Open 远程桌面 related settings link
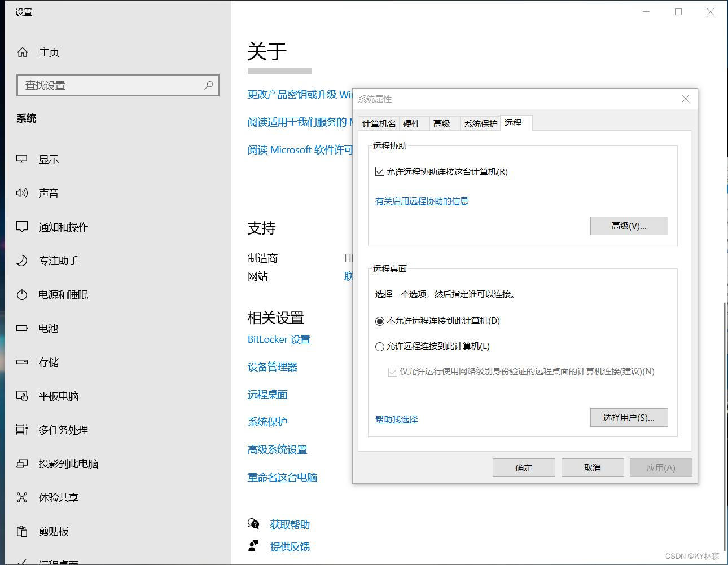 pos(267,394)
